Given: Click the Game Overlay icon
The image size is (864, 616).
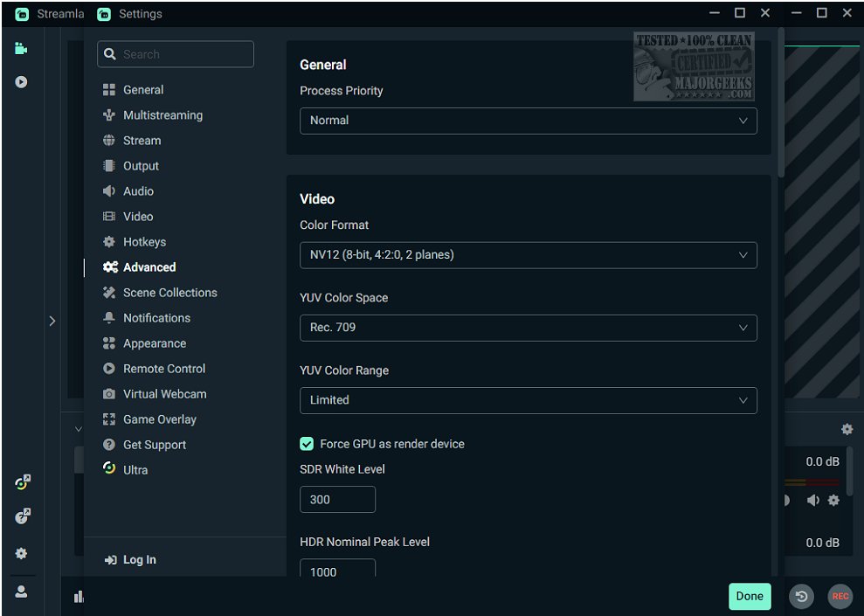Looking at the screenshot, I should 109,419.
